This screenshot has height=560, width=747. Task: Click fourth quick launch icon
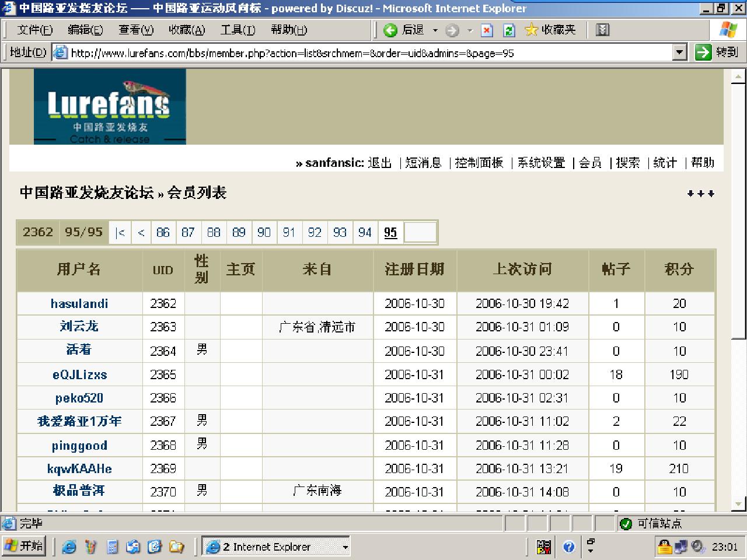tap(134, 547)
